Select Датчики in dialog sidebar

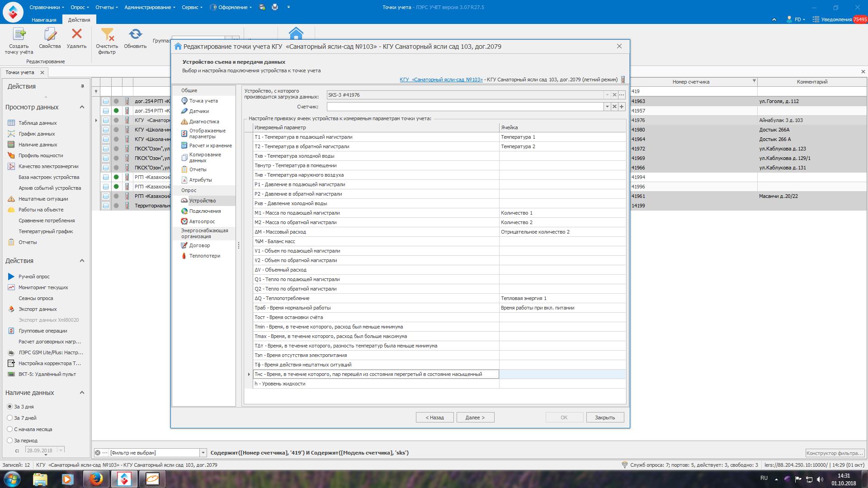(199, 111)
